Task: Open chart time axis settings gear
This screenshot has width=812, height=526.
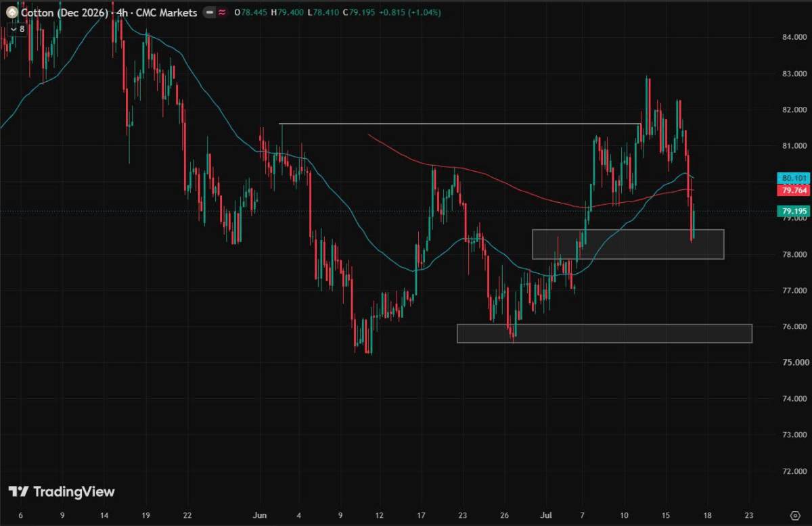Action: pos(795,515)
